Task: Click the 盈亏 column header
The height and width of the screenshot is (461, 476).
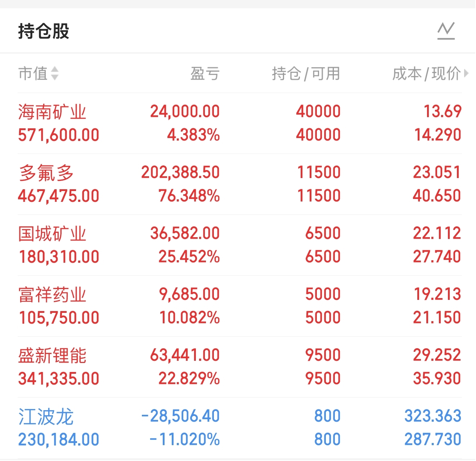Action: (x=205, y=74)
